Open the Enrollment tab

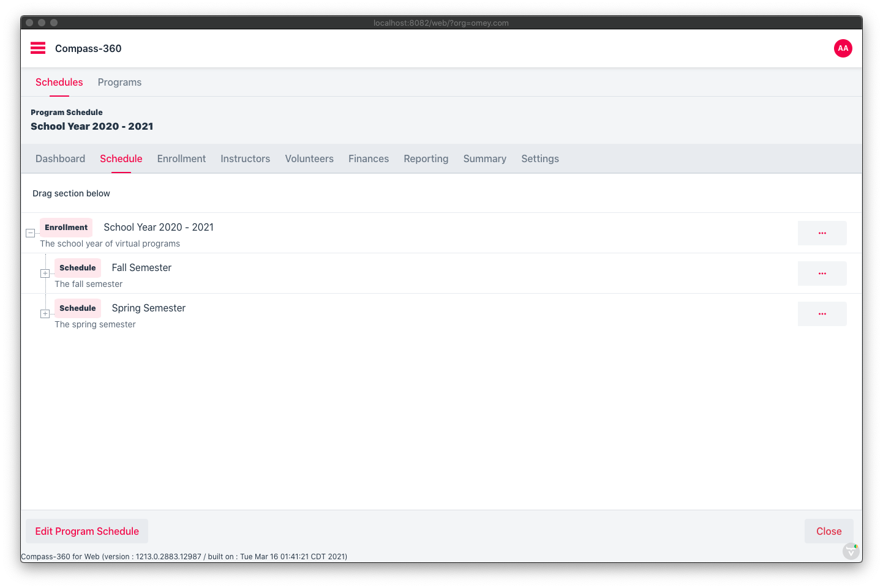point(181,159)
